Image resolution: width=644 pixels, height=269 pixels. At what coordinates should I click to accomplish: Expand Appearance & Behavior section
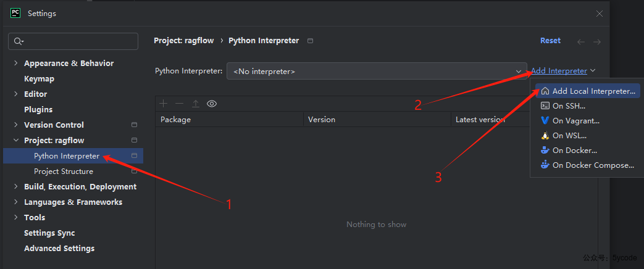pyautogui.click(x=15, y=63)
